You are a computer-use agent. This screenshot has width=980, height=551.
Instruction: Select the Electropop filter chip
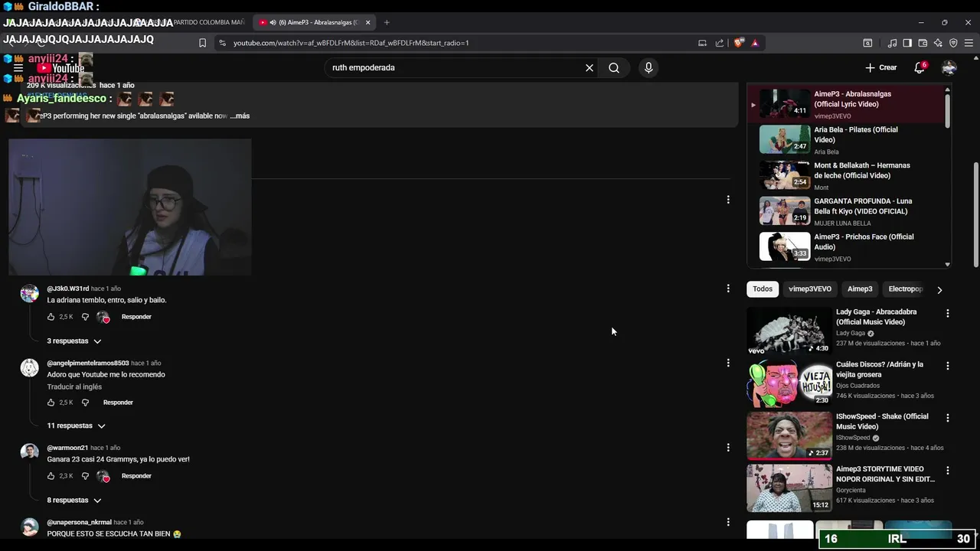[x=905, y=289]
